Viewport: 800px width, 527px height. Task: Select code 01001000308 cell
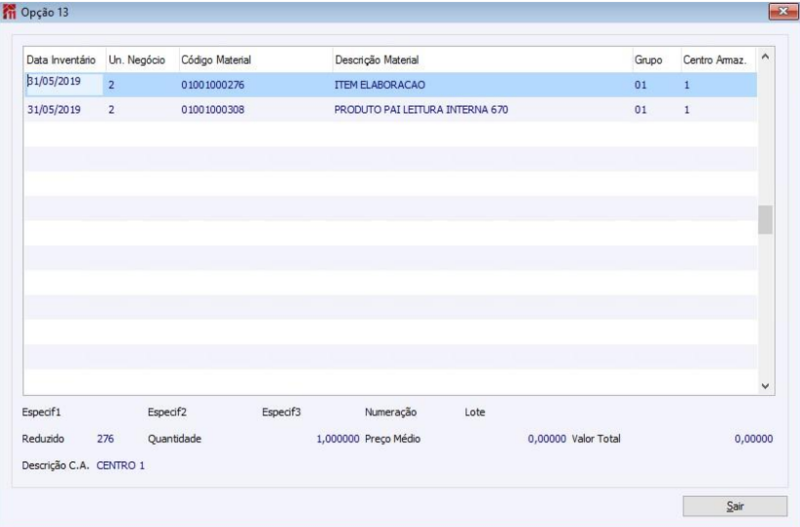213,109
